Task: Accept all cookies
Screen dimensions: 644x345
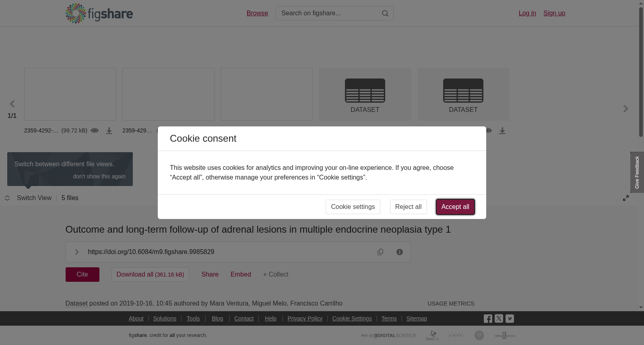Action: (x=455, y=207)
